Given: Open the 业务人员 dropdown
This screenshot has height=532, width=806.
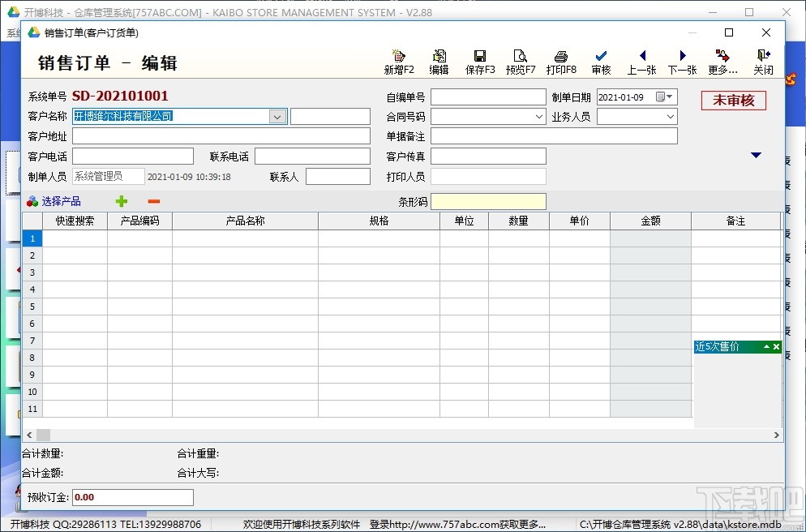Looking at the screenshot, I should tap(671, 117).
